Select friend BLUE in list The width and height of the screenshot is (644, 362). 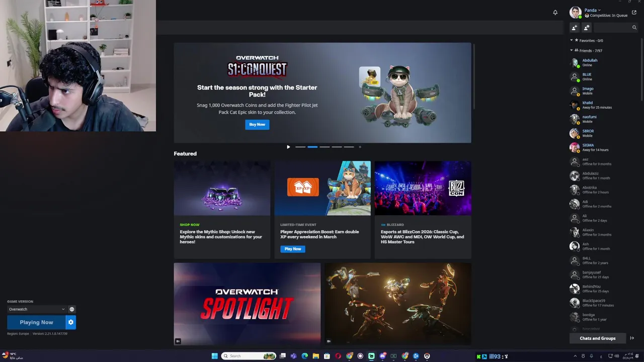coord(604,76)
